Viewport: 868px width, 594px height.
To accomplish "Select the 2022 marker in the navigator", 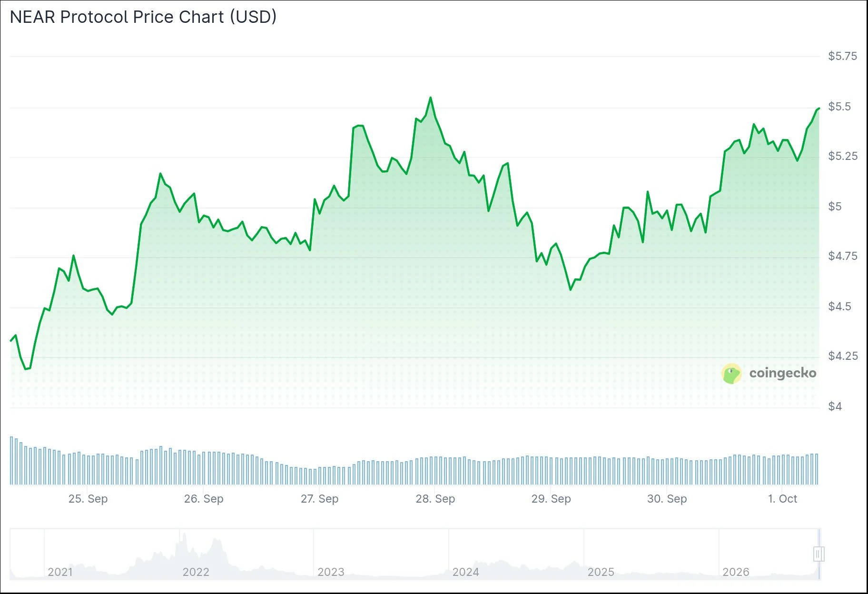I will pos(196,572).
